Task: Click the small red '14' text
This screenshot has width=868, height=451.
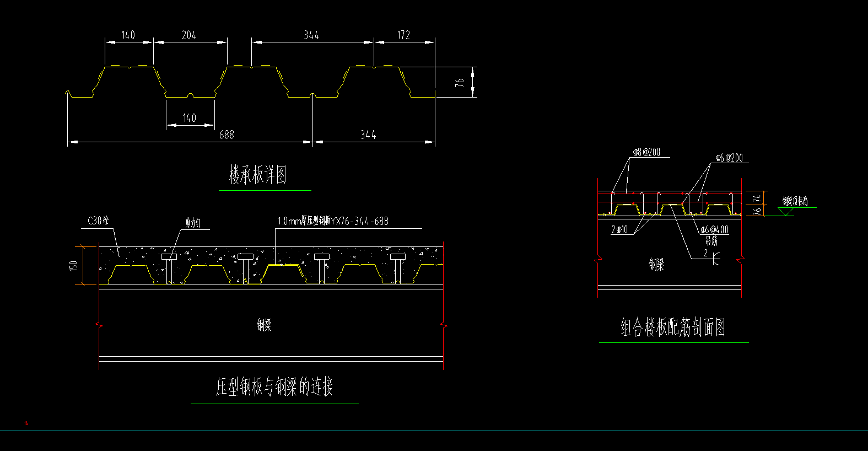Action: point(25,423)
